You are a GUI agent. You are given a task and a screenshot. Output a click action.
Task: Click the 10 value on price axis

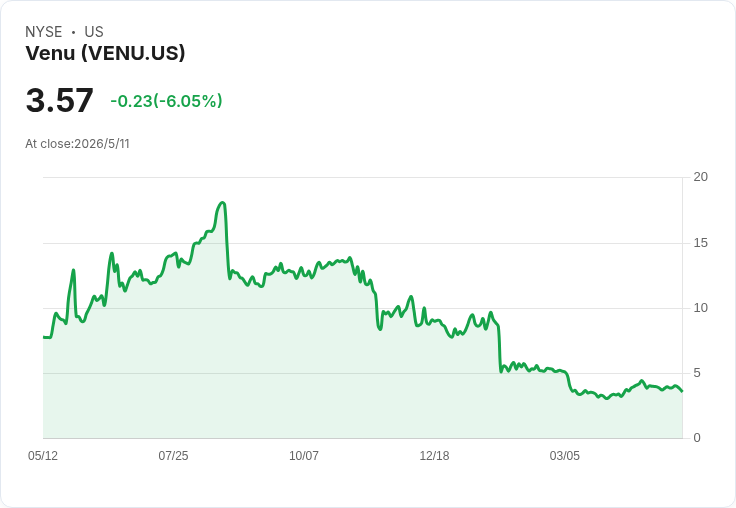pyautogui.click(x=700, y=308)
